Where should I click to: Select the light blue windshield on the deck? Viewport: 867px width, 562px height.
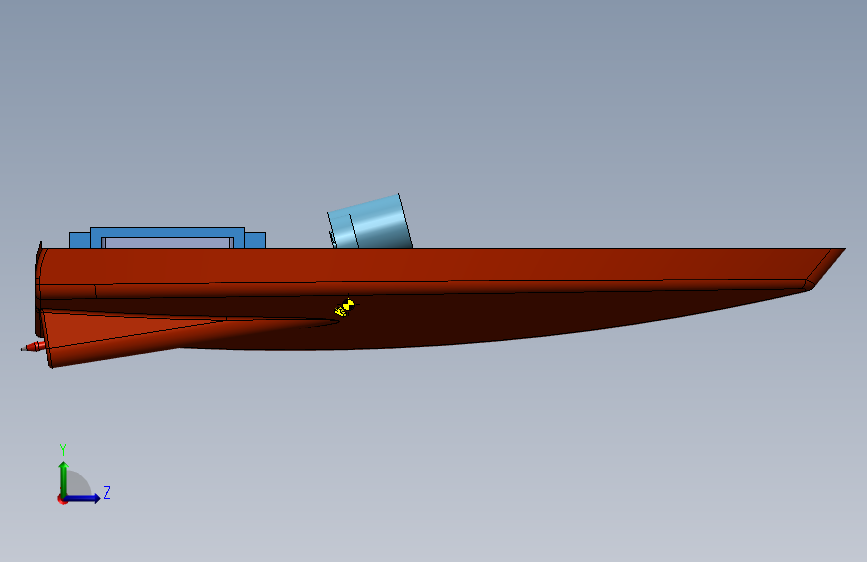click(369, 222)
